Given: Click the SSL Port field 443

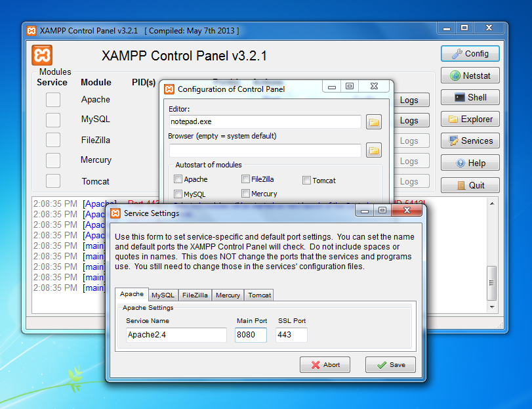Looking at the screenshot, I should (291, 335).
